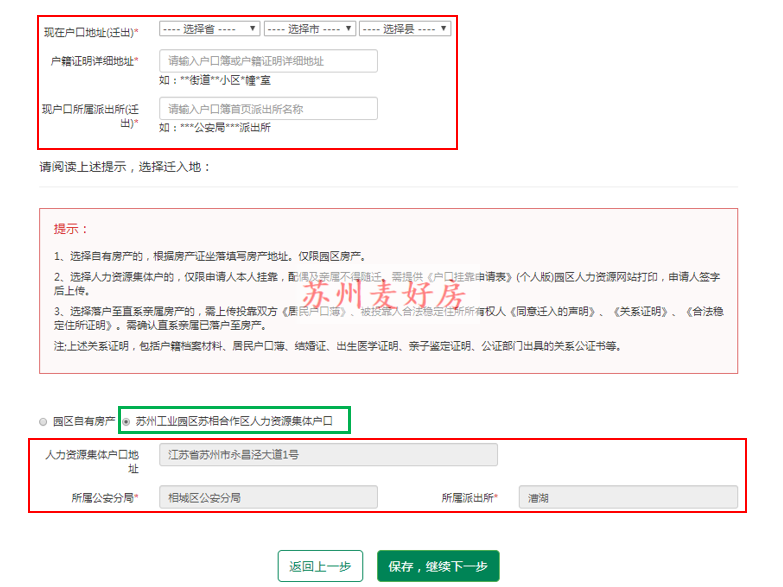Expand the 选择市 city dropdown
This screenshot has height=587, width=783.
tap(309, 29)
